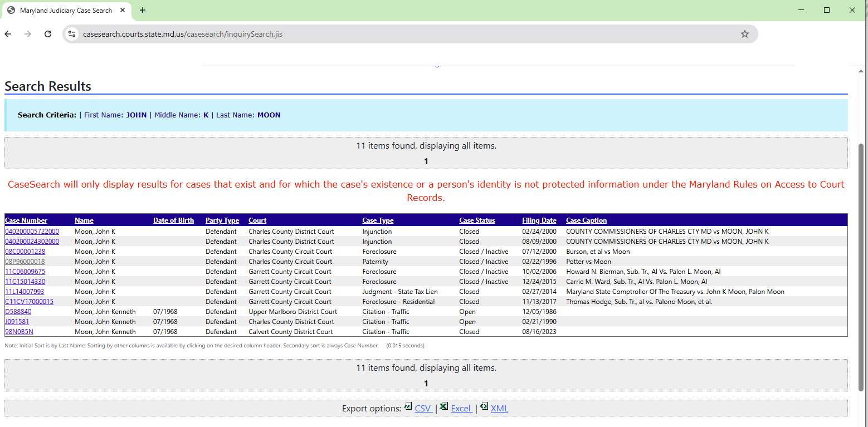Click the CSV export icon
Image resolution: width=868 pixels, height=427 pixels.
408,407
